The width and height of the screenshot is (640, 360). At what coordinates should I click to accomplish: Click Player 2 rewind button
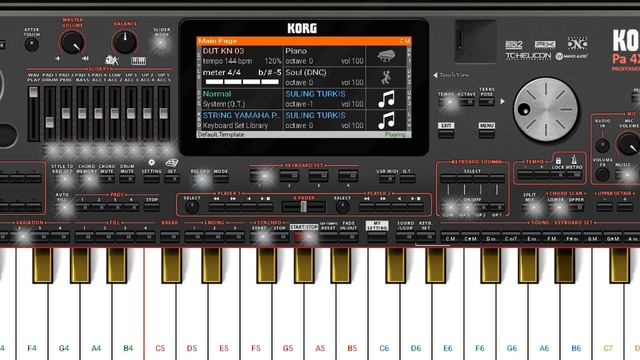[367, 207]
